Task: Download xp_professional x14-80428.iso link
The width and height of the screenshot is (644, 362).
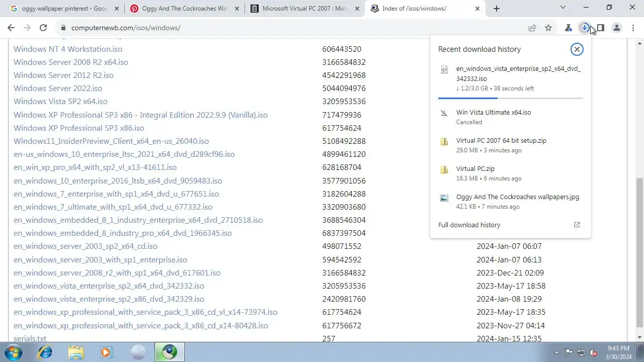Action: coord(141,325)
